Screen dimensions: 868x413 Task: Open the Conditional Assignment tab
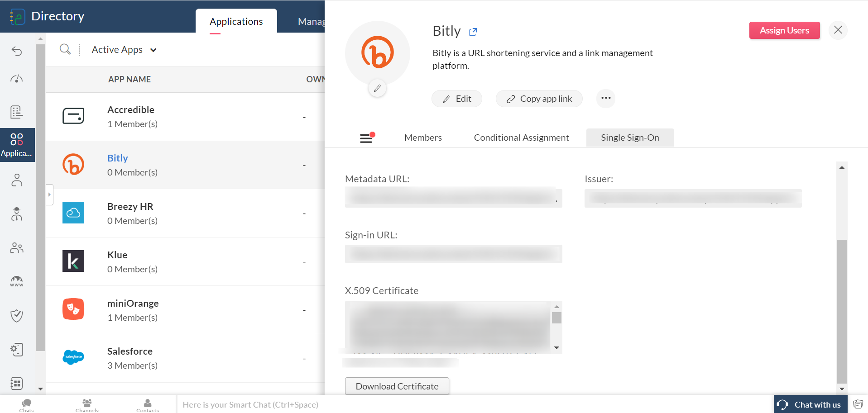coord(522,138)
